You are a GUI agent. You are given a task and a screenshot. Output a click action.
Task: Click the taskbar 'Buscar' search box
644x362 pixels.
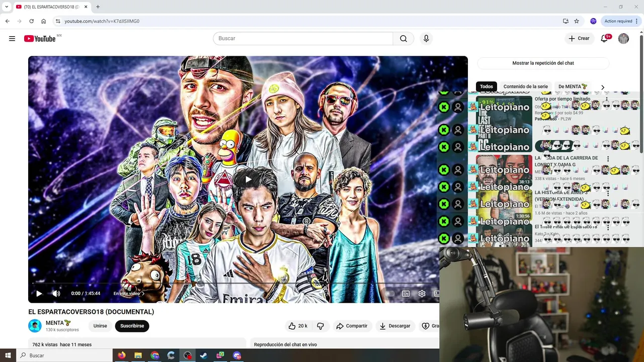[64, 355]
